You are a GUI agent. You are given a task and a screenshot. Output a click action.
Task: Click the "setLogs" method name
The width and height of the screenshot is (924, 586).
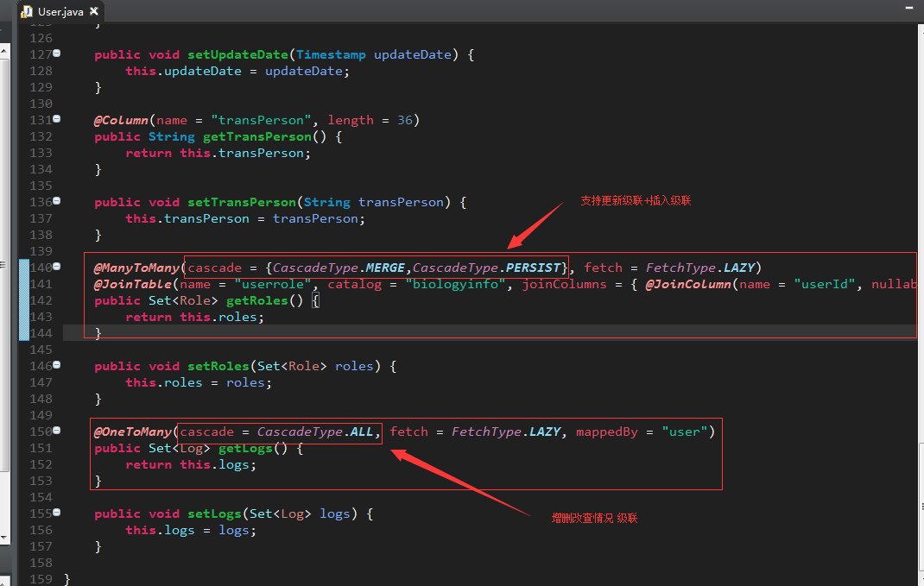pos(214,514)
